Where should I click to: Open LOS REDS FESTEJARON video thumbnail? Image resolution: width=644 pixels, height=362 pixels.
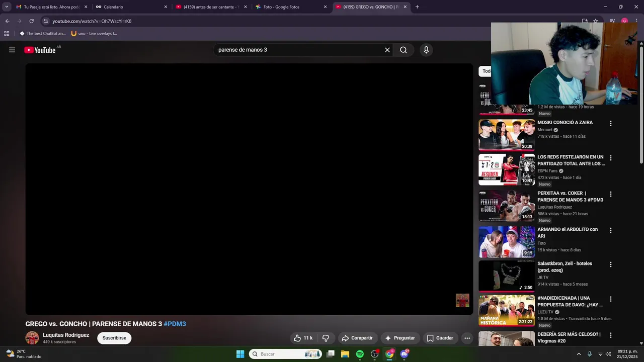coord(507,169)
